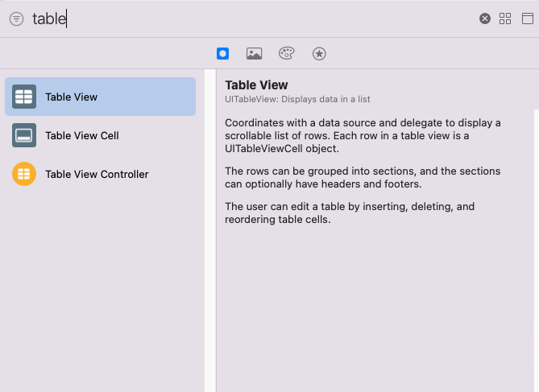This screenshot has width=539, height=392.
Task: Click the bold Table View details heading
Action: click(256, 85)
